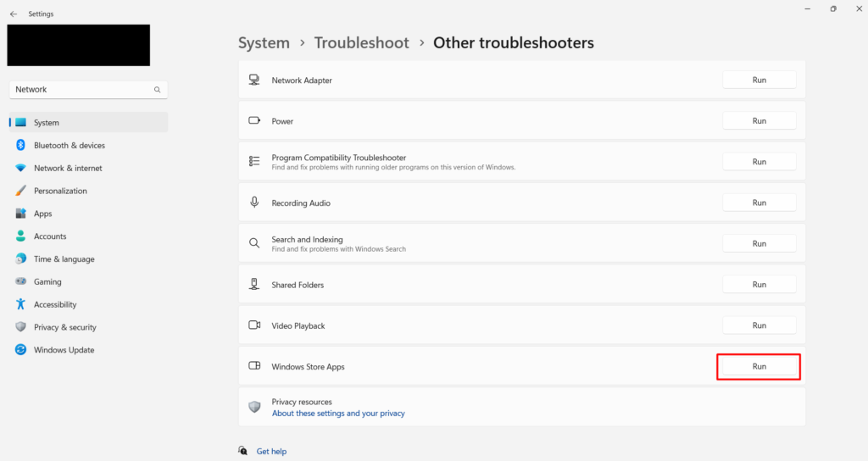Viewport: 868px width, 461px height.
Task: Click the Settings search input field
Action: click(x=81, y=89)
